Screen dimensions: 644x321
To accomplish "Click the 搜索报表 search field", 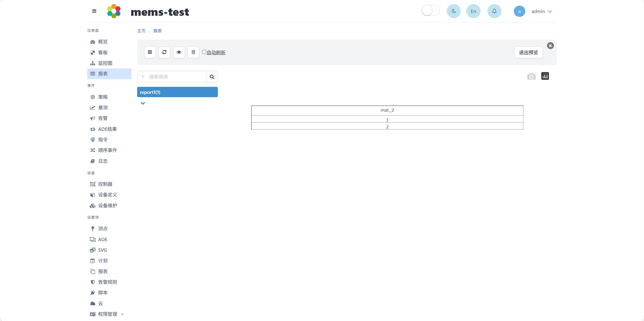I will [x=172, y=77].
